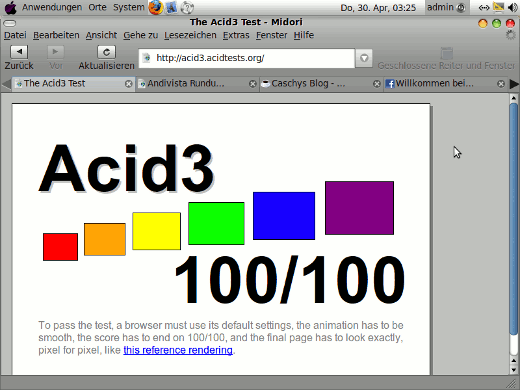Open the Geschlossene Reiter und Fenster button

tap(446, 59)
